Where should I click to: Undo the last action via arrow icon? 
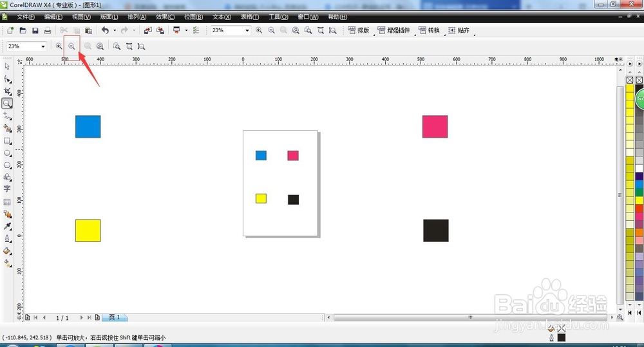(106, 30)
